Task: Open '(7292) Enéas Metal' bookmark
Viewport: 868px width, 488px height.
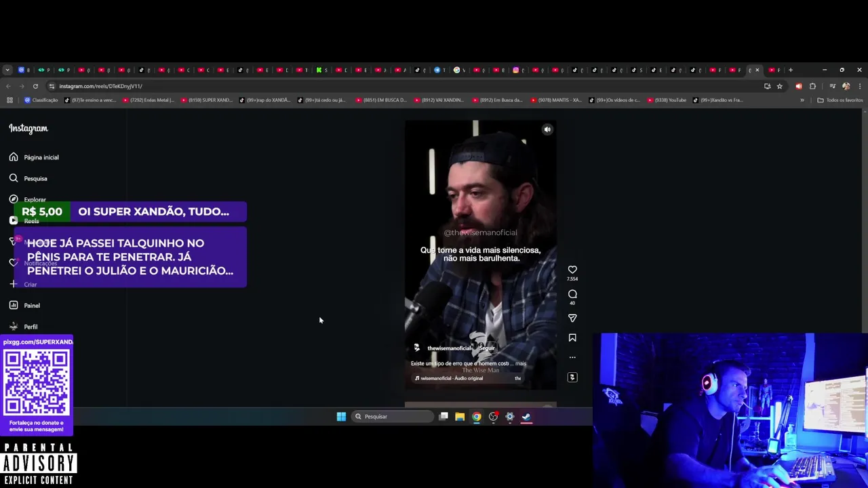Action: 149,100
